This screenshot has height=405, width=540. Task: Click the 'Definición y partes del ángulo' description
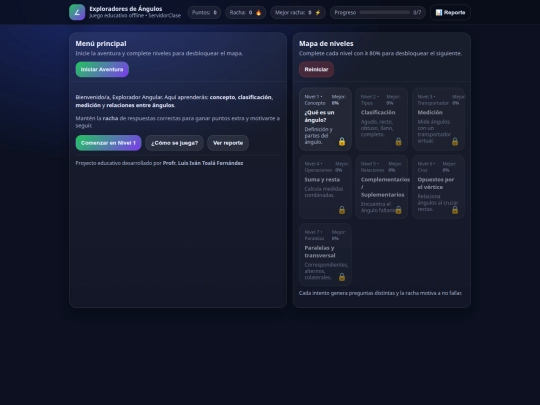click(319, 136)
